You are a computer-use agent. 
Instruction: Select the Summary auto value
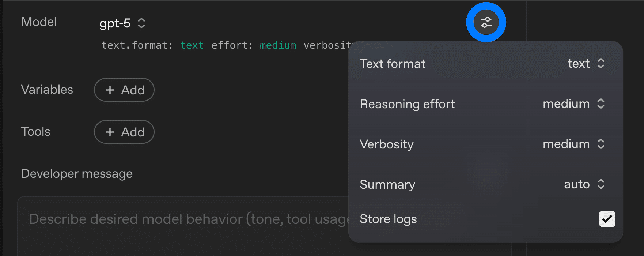(x=577, y=184)
